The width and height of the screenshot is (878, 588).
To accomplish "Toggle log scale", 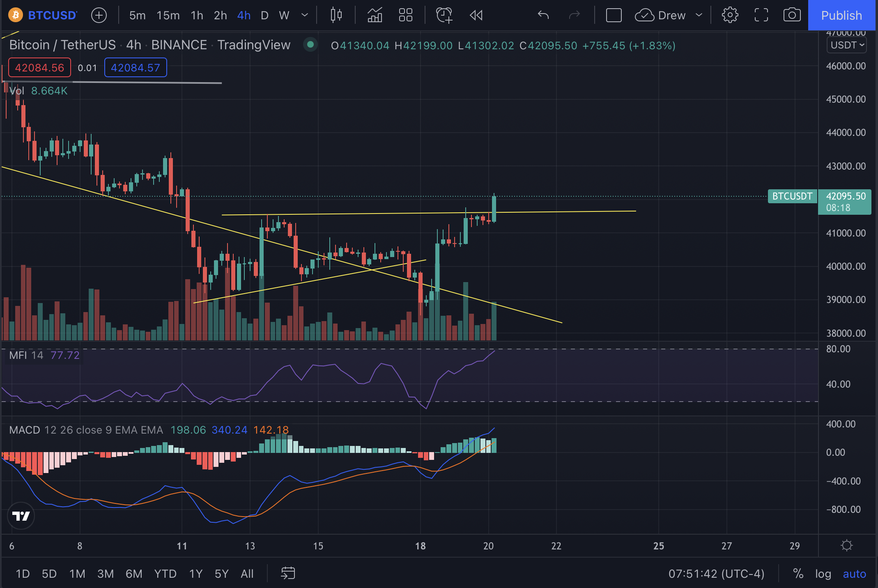I will click(823, 574).
